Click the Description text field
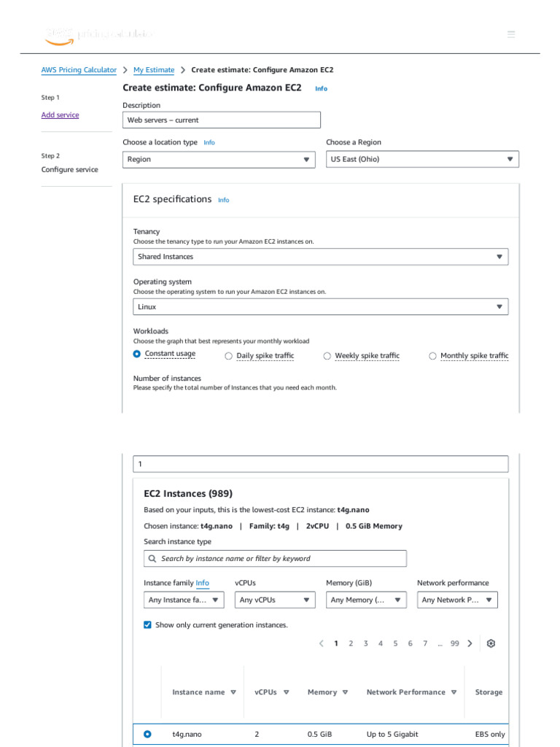The image size is (560, 747). (222, 120)
